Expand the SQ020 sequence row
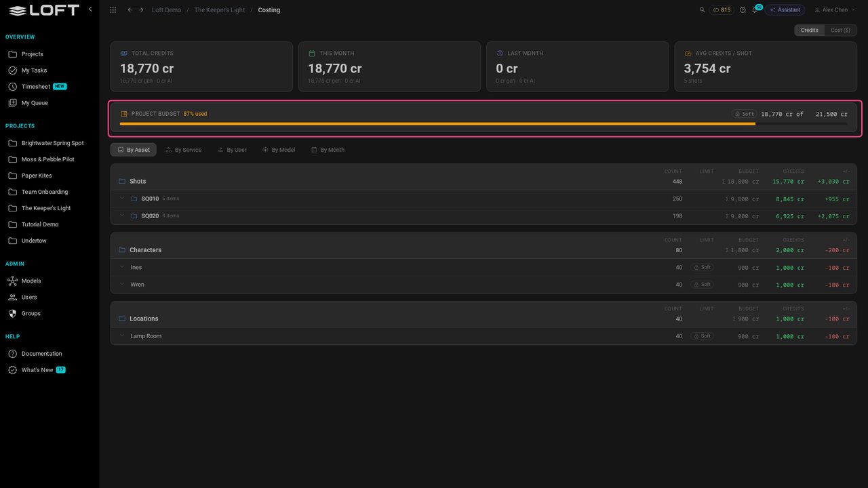The width and height of the screenshot is (868, 488). point(122,216)
